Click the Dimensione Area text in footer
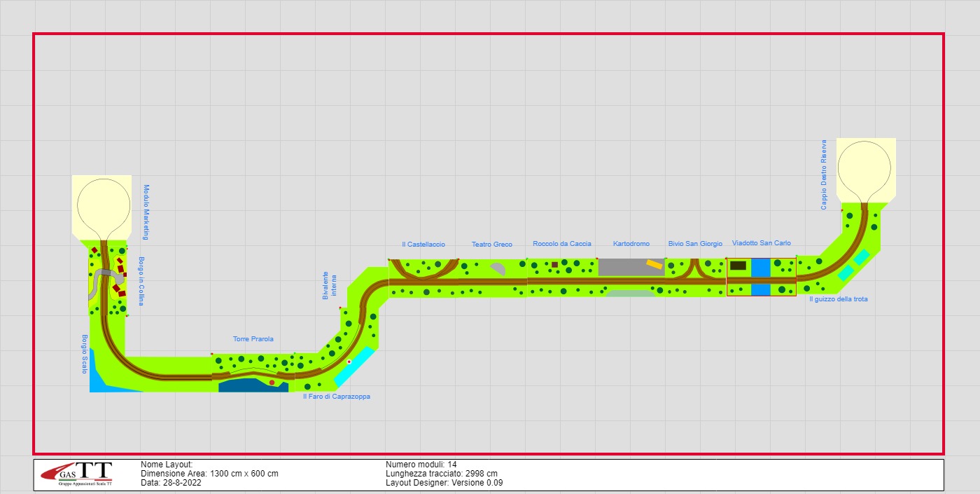980x494 pixels. (x=209, y=474)
